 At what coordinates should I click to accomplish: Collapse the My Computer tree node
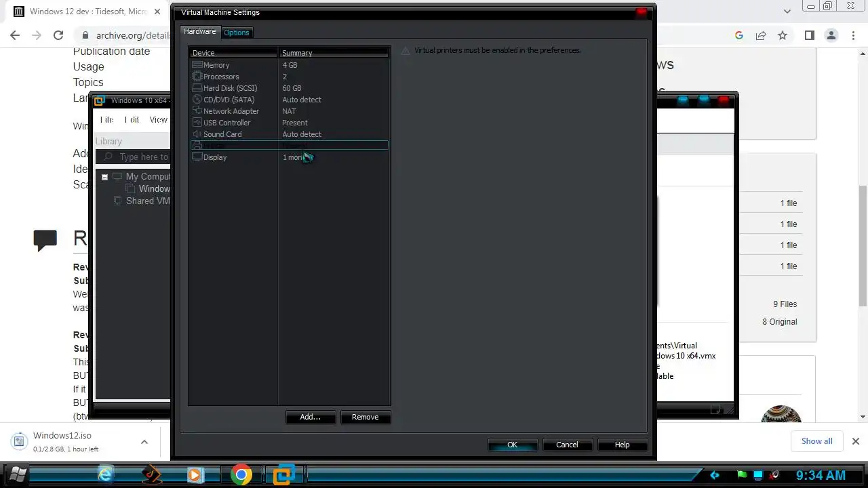click(x=104, y=177)
